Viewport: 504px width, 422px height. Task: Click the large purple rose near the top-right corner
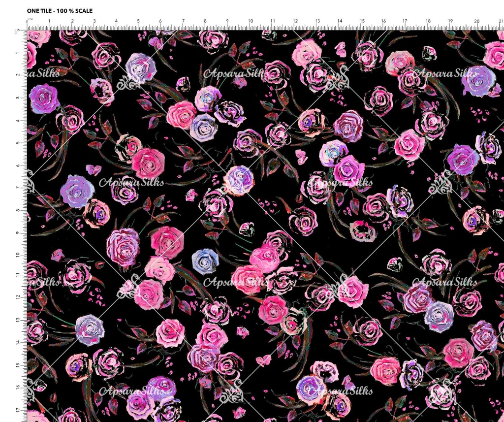coord(478,80)
